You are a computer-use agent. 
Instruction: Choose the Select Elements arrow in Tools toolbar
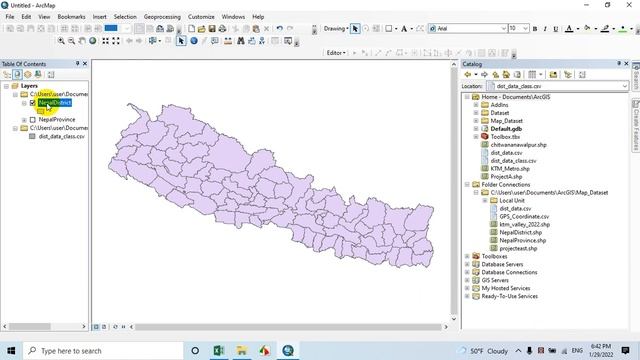point(181,41)
